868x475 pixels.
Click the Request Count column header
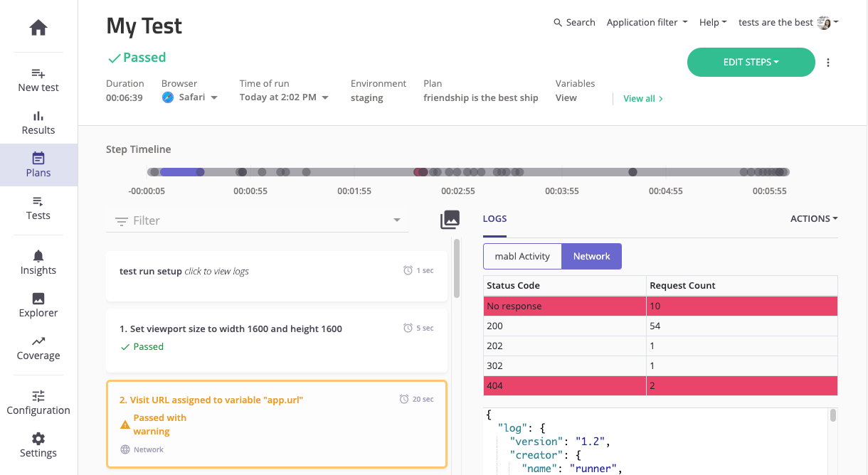coord(741,285)
